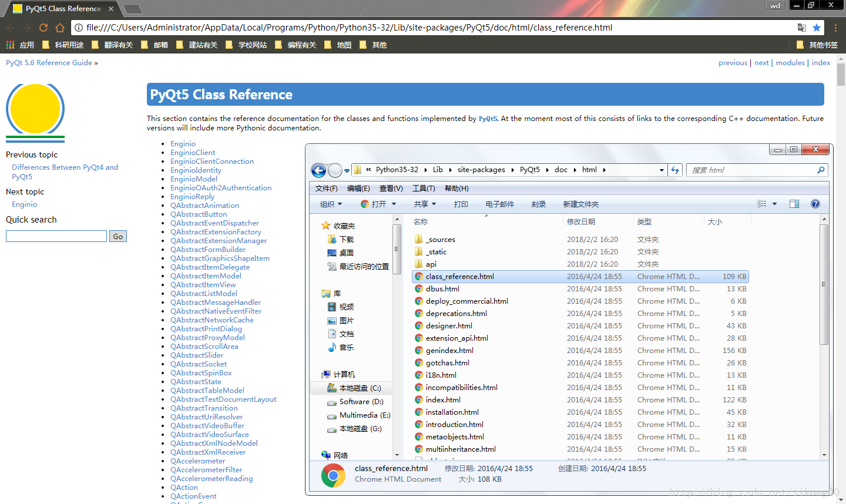Open Explorer help question mark icon
846x504 pixels.
[815, 204]
